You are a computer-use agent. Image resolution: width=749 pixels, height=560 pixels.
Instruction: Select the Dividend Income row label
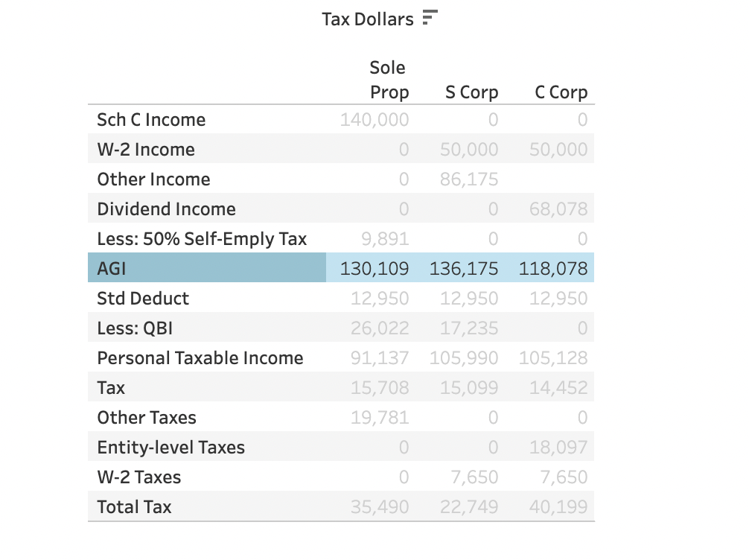[166, 209]
